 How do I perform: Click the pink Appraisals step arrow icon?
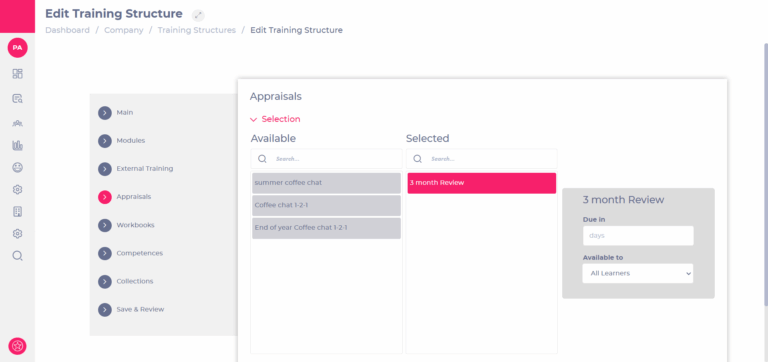[105, 197]
